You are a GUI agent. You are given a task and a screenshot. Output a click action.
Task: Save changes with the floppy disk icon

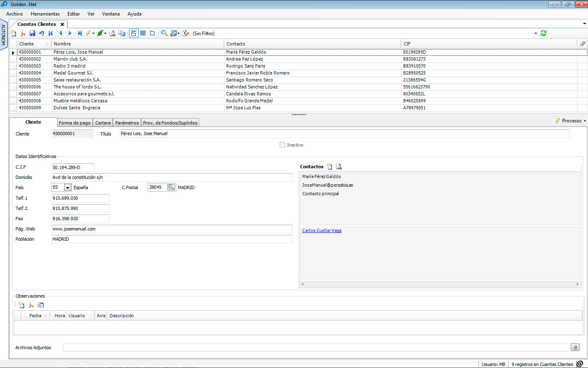tap(32, 33)
